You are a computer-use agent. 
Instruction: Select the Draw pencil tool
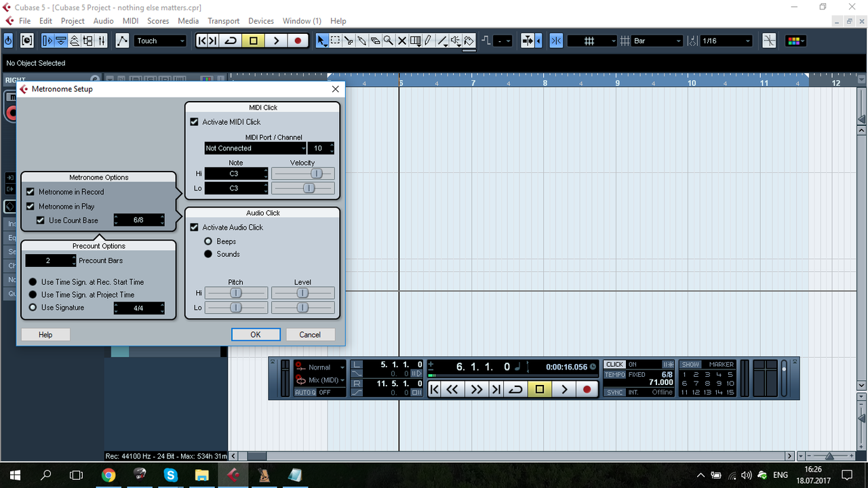coord(429,41)
